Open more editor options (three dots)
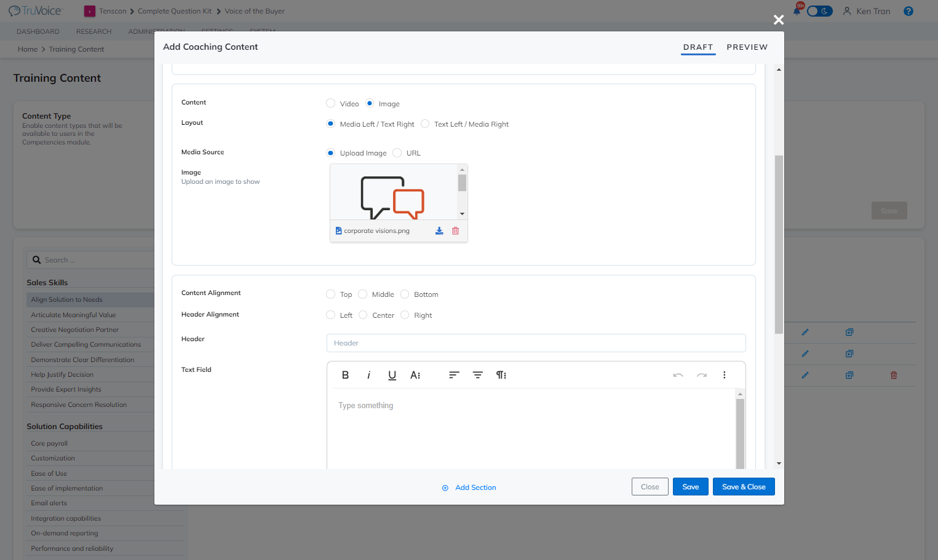The width and height of the screenshot is (938, 560). (x=724, y=375)
